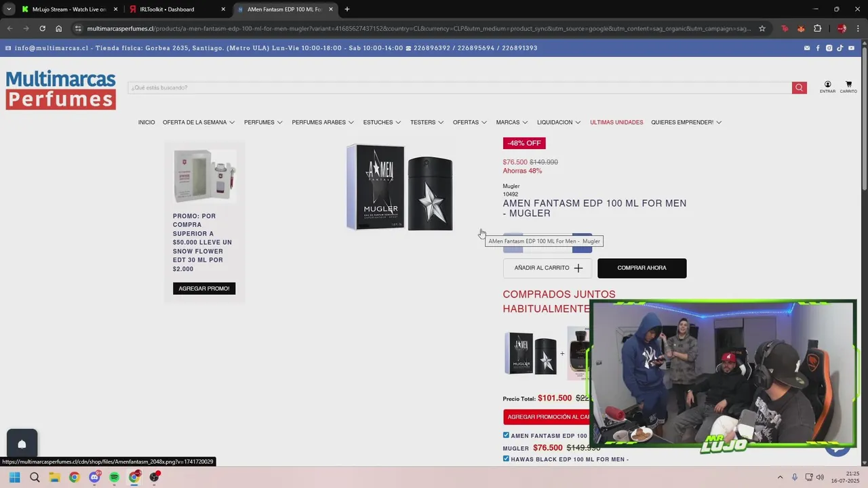The width and height of the screenshot is (868, 488).
Task: Open Discord from the taskbar
Action: click(x=94, y=477)
